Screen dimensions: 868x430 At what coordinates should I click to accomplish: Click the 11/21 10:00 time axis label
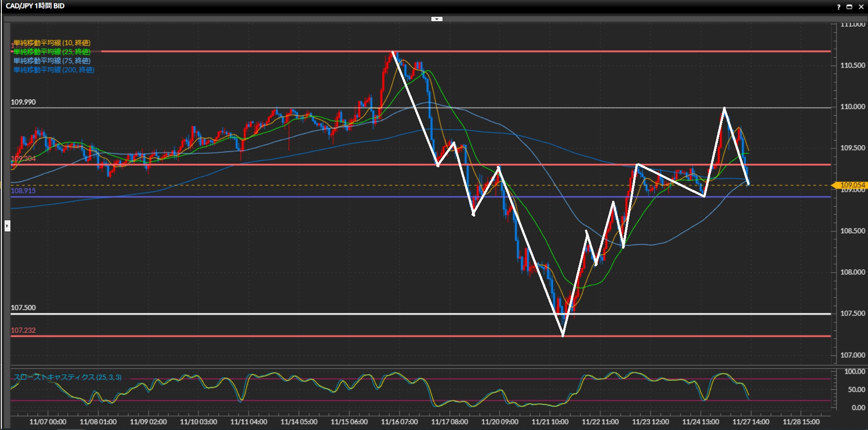pos(550,422)
